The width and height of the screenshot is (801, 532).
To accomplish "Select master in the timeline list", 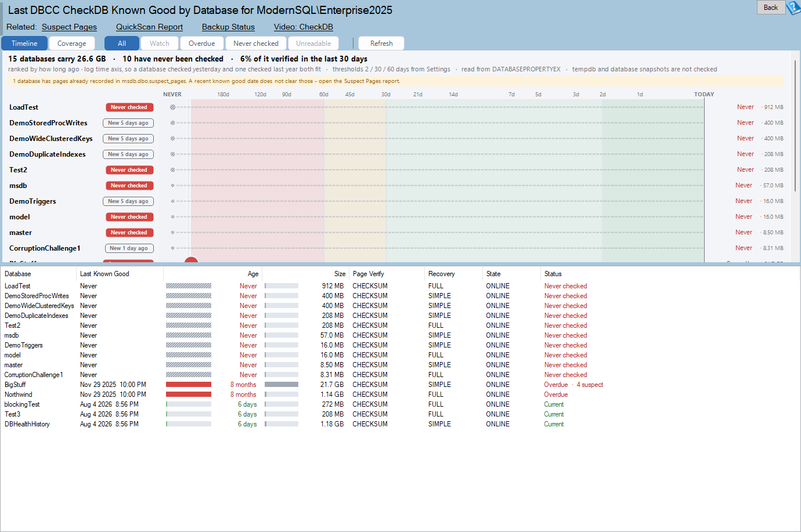I will 20,233.
